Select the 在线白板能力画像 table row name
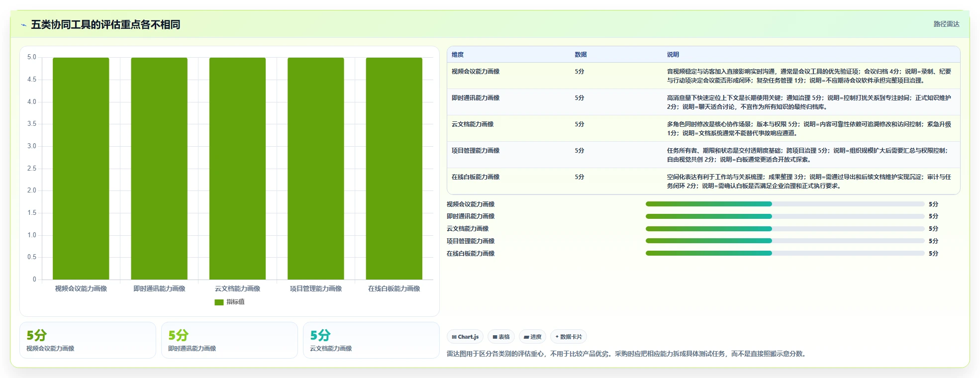This screenshot has width=980, height=378. tap(476, 177)
